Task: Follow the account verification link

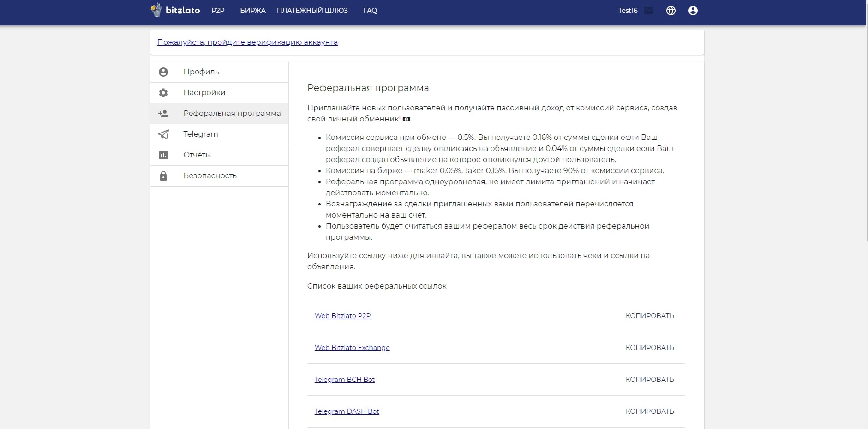Action: (x=247, y=42)
